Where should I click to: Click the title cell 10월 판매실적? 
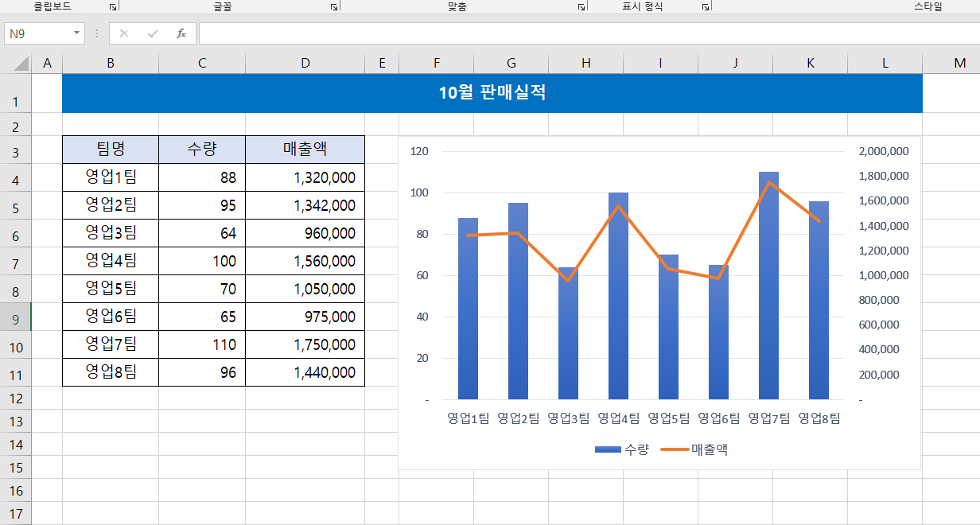point(492,92)
